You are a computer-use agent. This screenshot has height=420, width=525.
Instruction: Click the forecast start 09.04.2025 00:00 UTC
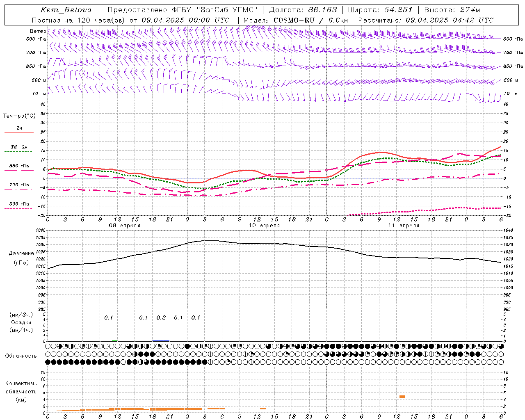[185, 20]
